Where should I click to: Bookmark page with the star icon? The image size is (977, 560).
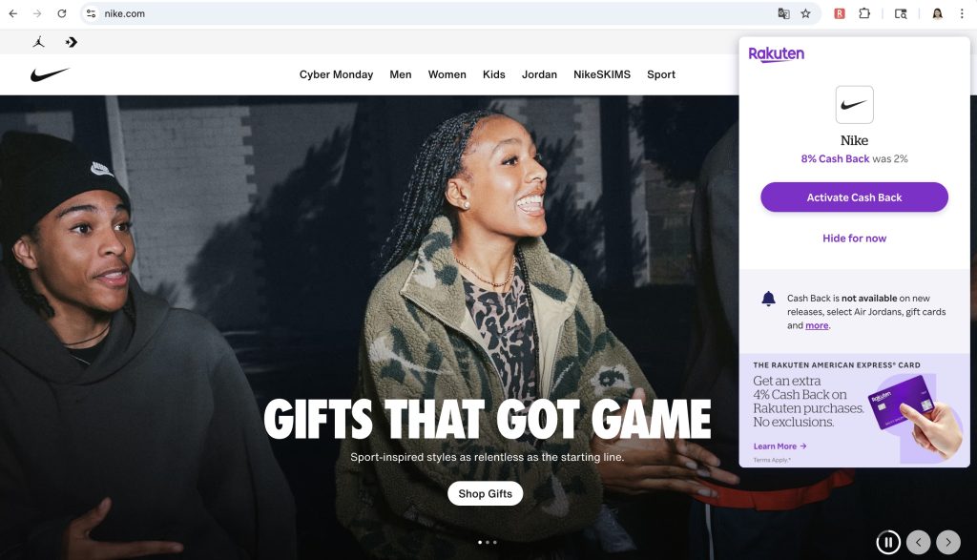[805, 13]
